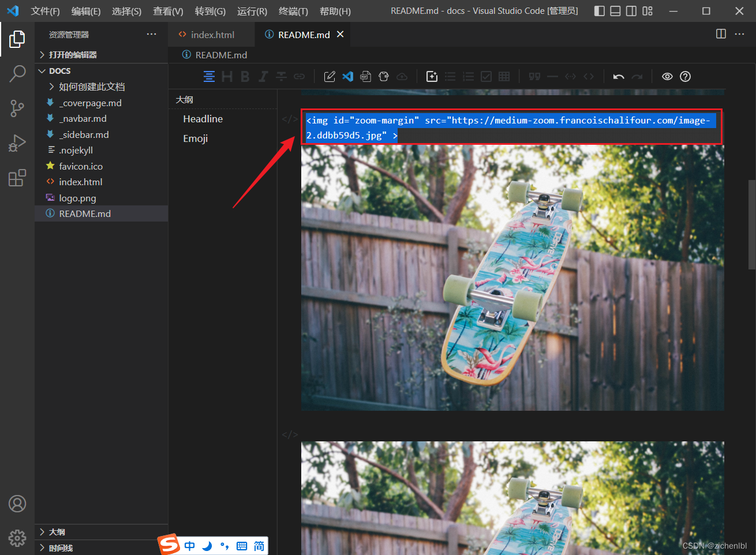This screenshot has width=756, height=555.
Task: Click the shirt theme toolbar icon
Action: [384, 77]
